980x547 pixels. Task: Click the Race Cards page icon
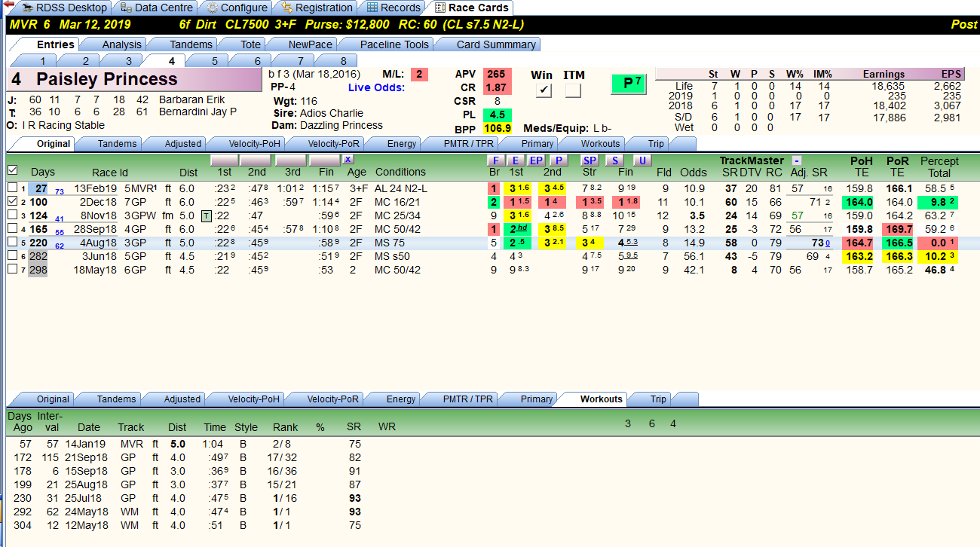(439, 8)
